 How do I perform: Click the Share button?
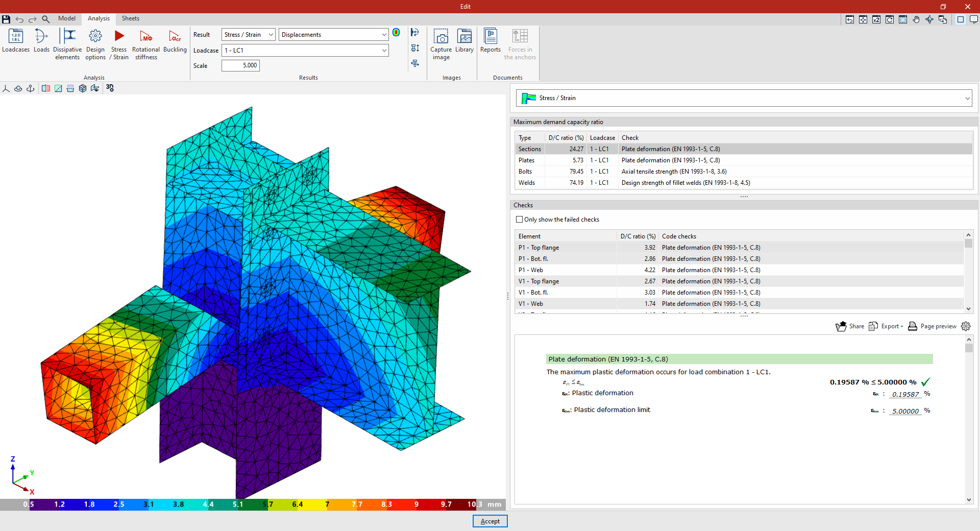coord(850,326)
